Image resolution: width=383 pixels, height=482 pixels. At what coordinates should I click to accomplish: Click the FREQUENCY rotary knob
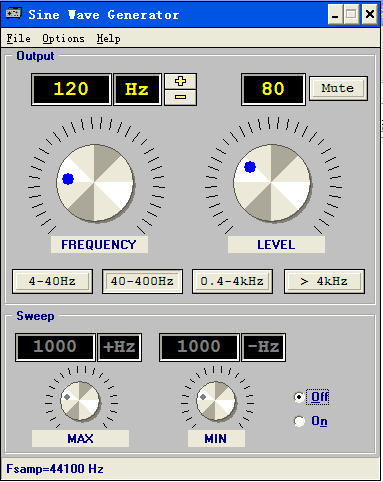[x=95, y=183]
